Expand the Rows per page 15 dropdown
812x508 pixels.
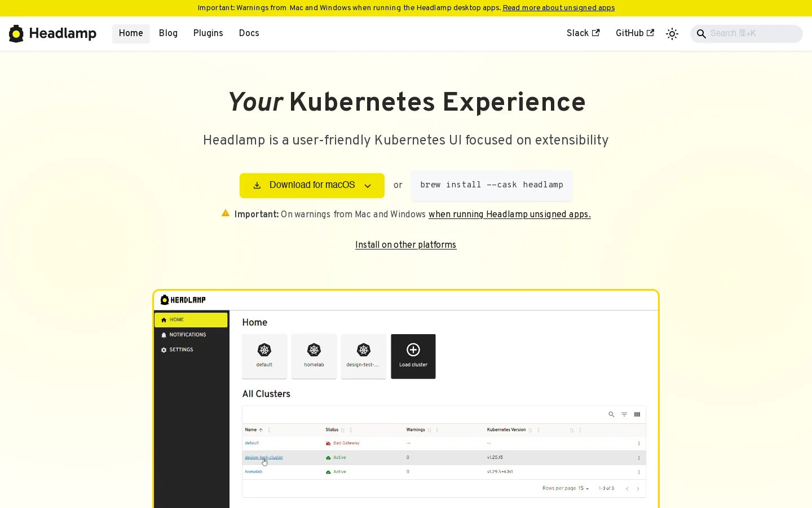coord(584,489)
